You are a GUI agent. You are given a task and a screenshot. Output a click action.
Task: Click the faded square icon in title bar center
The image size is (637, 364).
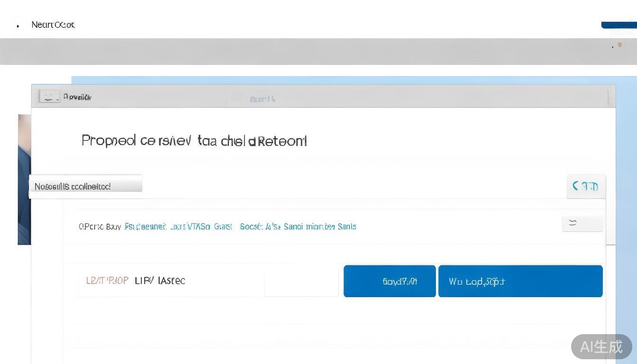click(x=237, y=98)
